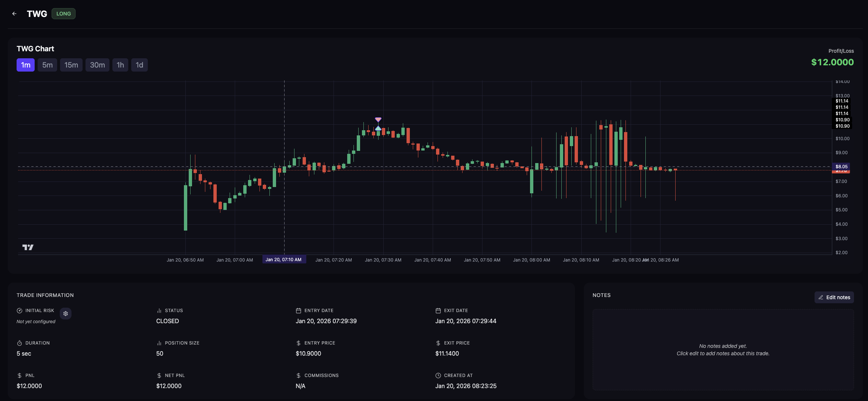Choose the 1h chart interval

(120, 65)
